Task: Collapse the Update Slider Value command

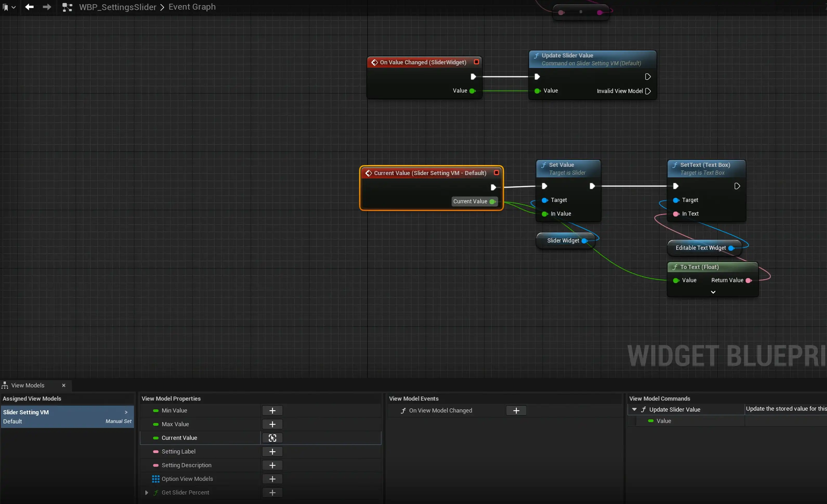Action: pyautogui.click(x=634, y=409)
